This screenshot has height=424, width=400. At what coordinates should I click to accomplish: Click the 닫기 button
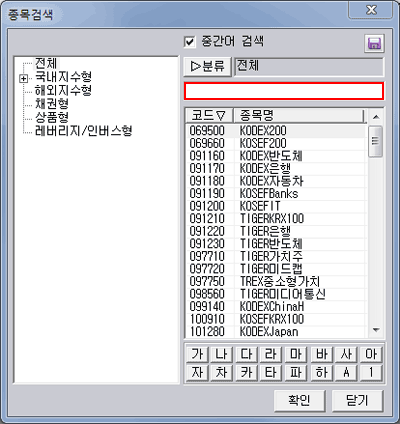click(x=357, y=400)
